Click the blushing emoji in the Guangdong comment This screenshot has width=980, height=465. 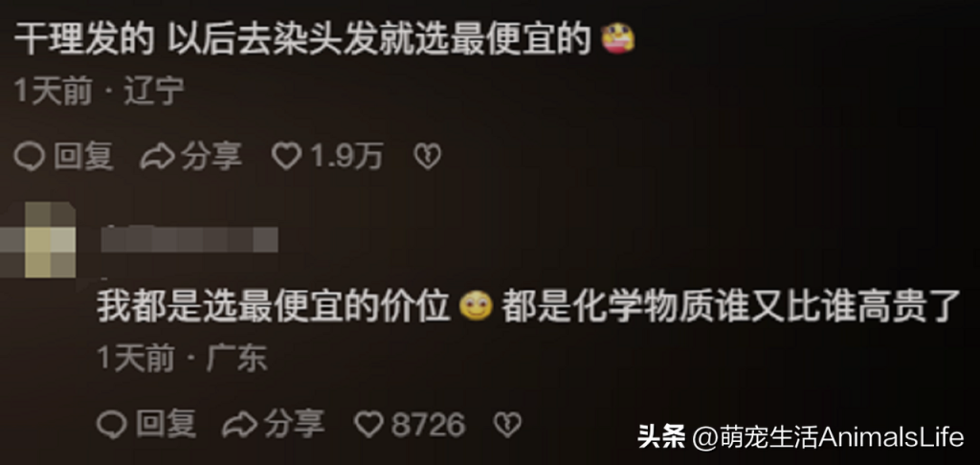pos(477,306)
